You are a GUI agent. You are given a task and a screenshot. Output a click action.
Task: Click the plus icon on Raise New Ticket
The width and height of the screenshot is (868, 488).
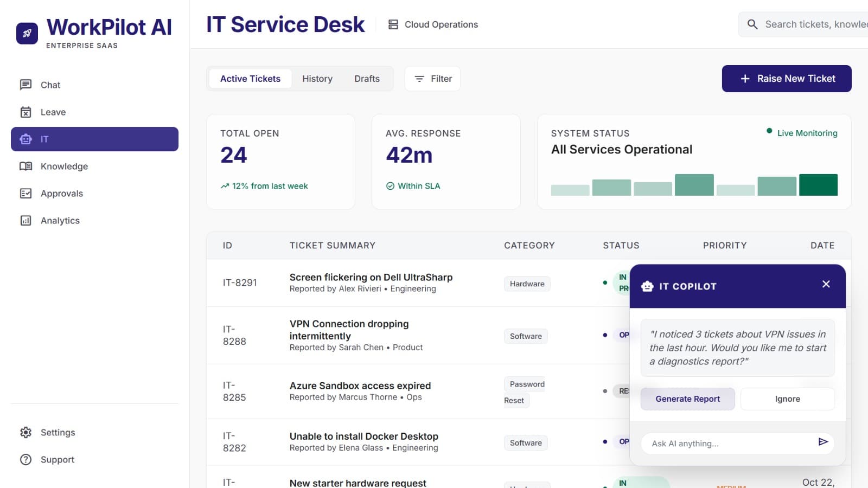(745, 79)
